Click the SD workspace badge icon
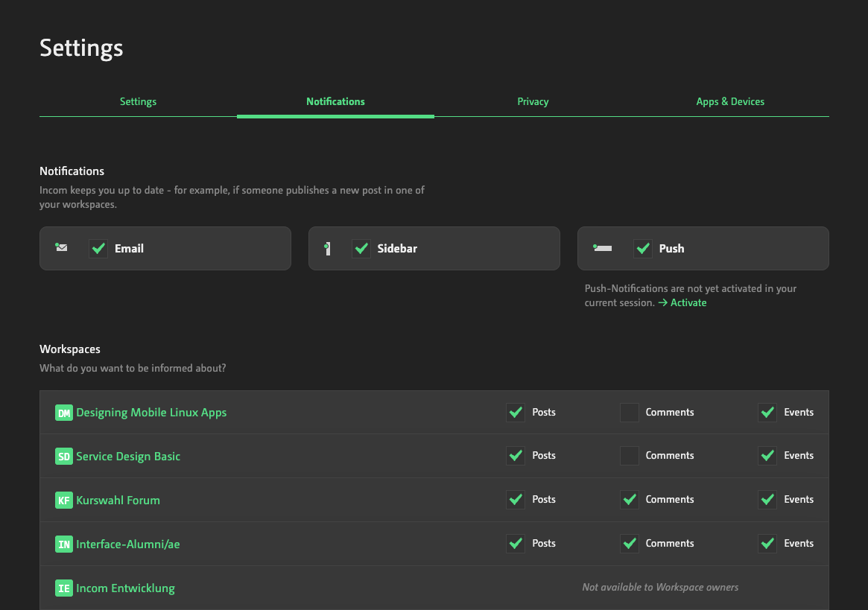Image resolution: width=868 pixels, height=610 pixels. pos(63,456)
